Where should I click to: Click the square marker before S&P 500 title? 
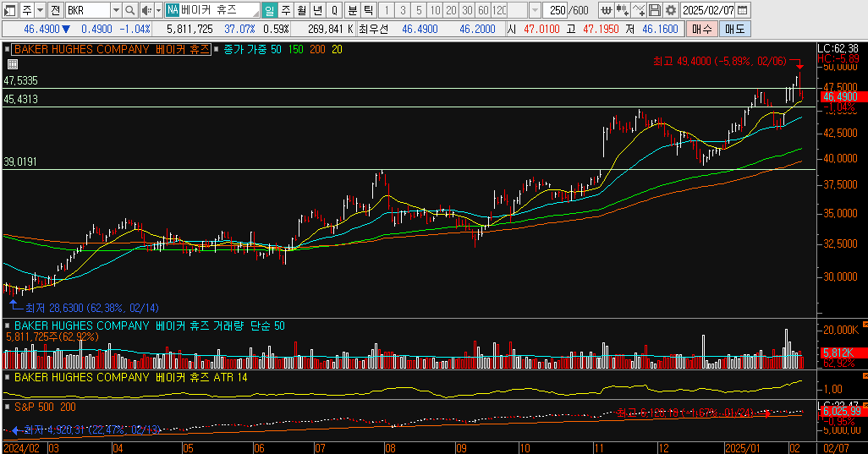point(8,408)
